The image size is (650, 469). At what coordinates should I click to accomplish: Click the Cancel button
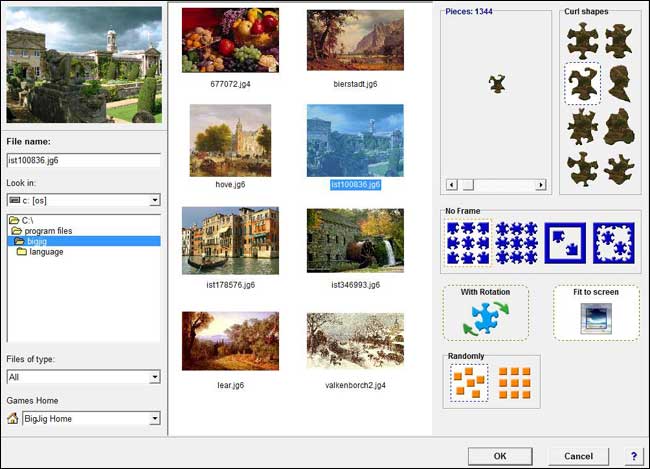[578, 456]
